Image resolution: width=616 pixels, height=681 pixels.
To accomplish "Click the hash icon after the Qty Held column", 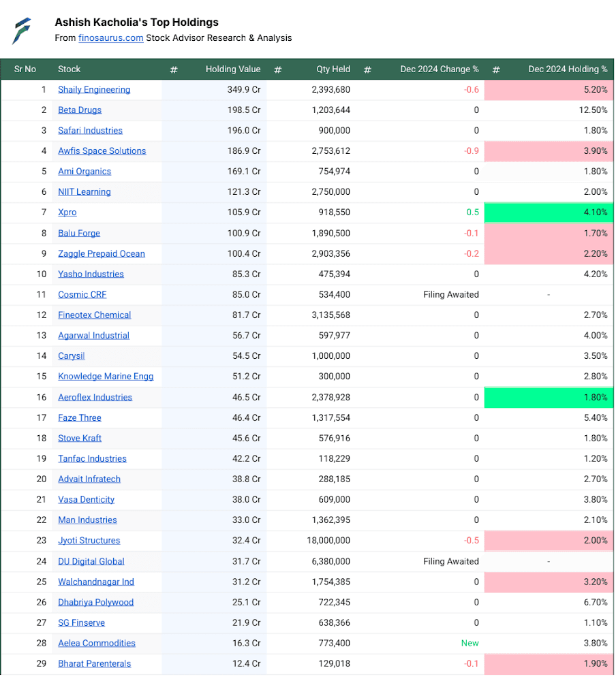I will coord(367,69).
